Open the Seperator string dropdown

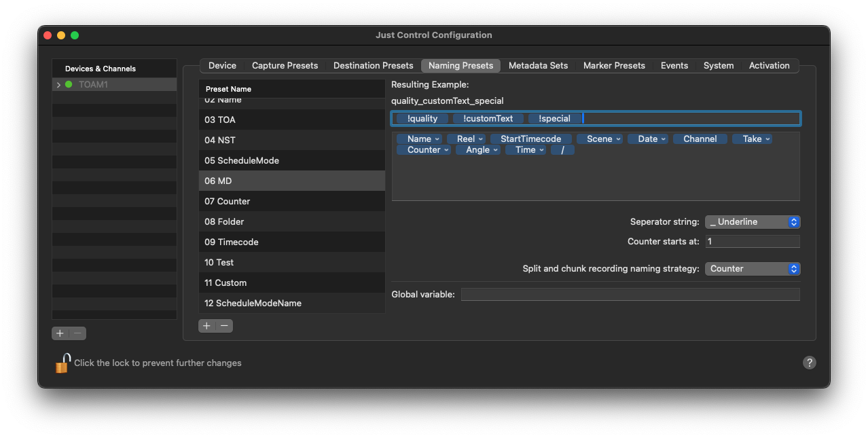(x=753, y=222)
